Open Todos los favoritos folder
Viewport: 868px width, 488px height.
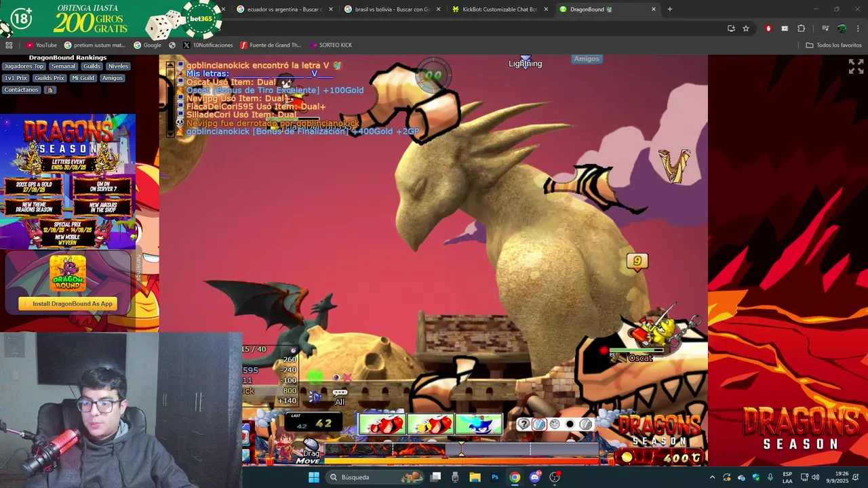tap(833, 45)
